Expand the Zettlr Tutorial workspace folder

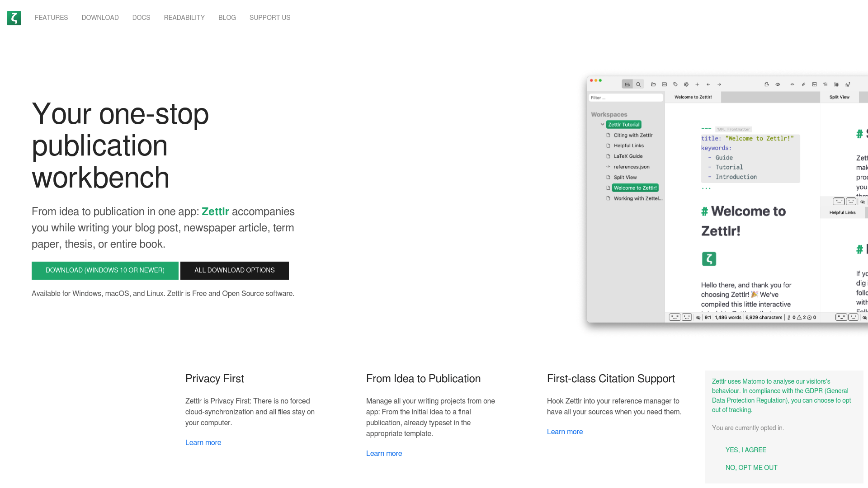603,125
